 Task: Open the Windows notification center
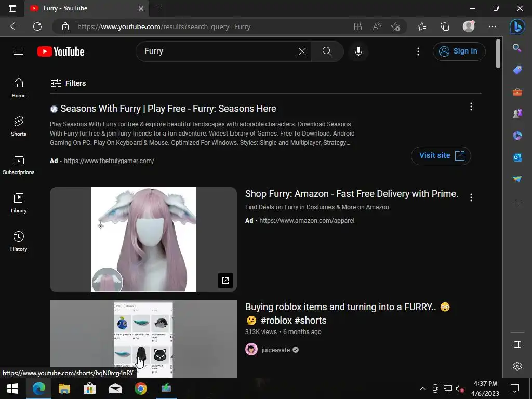point(515,389)
